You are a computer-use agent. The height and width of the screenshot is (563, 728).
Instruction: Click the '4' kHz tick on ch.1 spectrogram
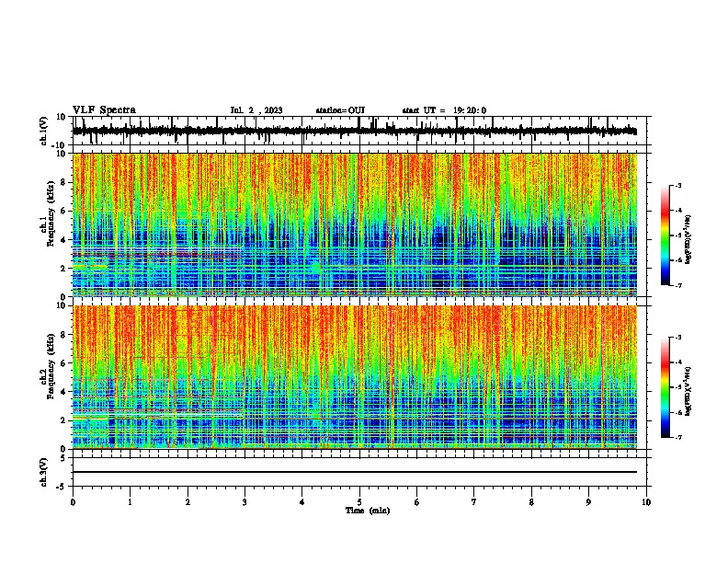(x=64, y=240)
